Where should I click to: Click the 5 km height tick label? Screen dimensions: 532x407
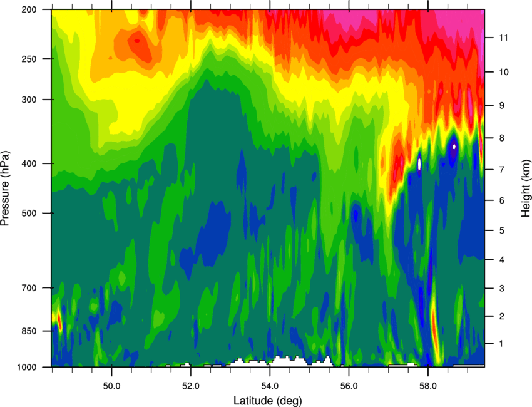(502, 231)
